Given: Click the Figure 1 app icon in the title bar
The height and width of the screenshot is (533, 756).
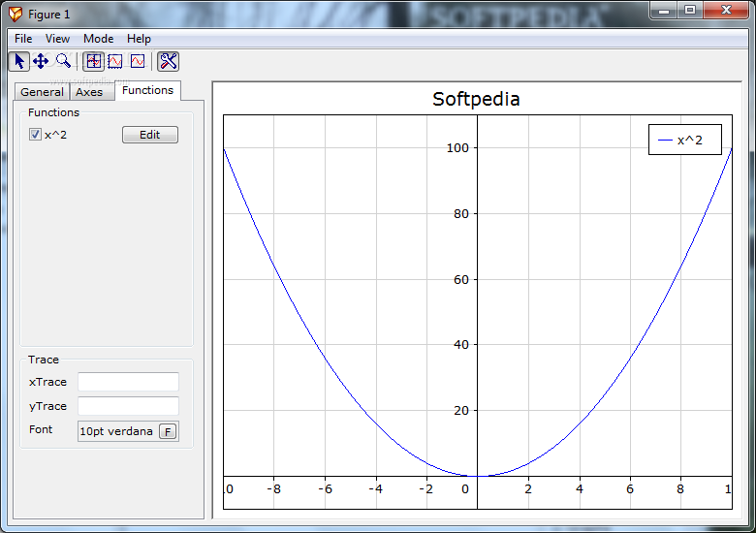Looking at the screenshot, I should point(16,14).
